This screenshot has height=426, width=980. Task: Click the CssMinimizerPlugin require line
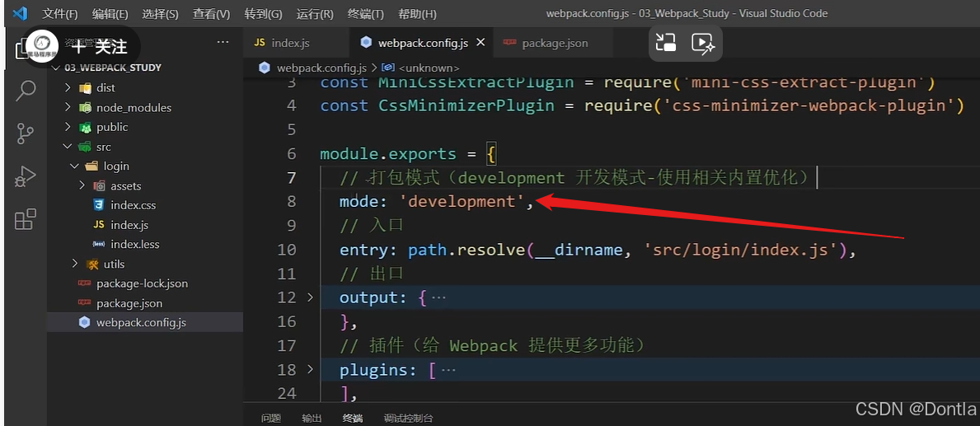[x=642, y=105]
